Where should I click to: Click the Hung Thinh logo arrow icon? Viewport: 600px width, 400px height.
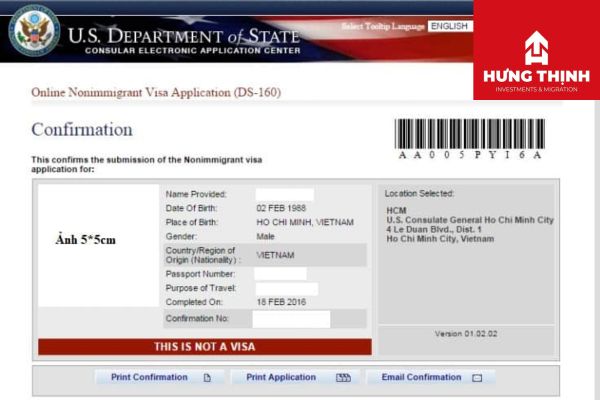[x=536, y=48]
